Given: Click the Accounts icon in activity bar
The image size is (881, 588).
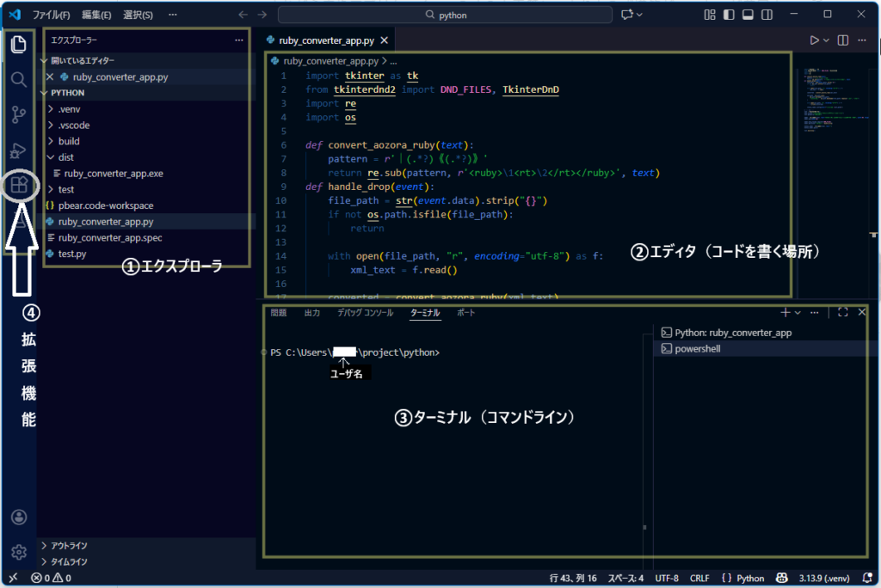Looking at the screenshot, I should [x=18, y=517].
